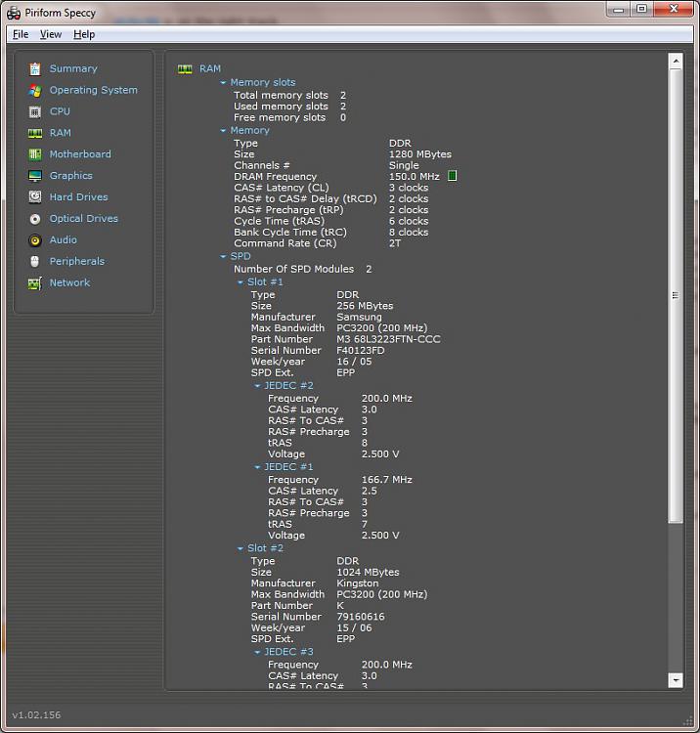Click the Optical Drives disc icon
The image size is (700, 733).
[x=35, y=219]
